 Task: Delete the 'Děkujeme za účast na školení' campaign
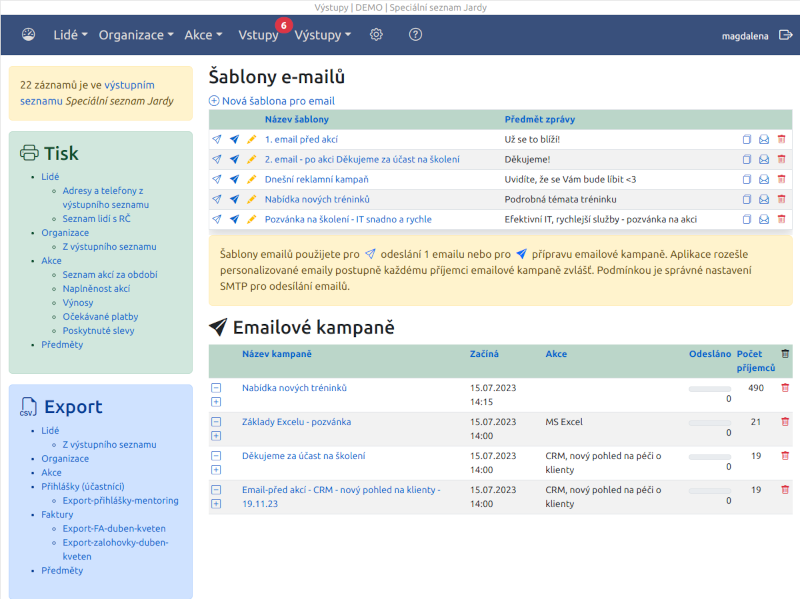(x=785, y=456)
